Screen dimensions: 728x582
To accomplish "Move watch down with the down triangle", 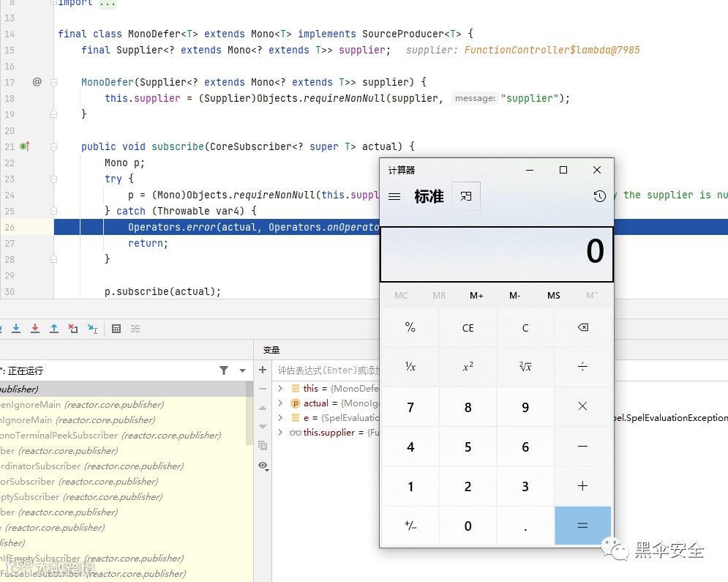I will pyautogui.click(x=263, y=426).
